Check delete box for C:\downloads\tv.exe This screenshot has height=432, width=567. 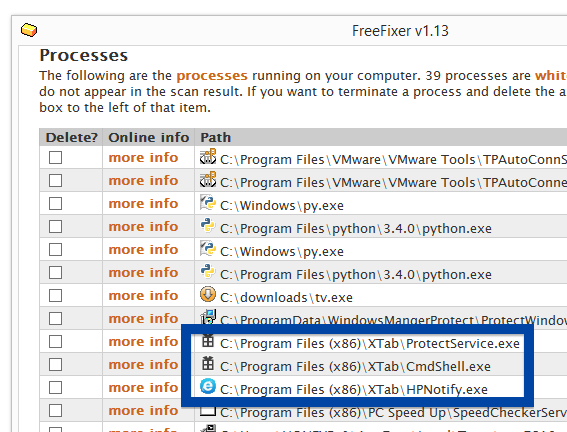(55, 295)
